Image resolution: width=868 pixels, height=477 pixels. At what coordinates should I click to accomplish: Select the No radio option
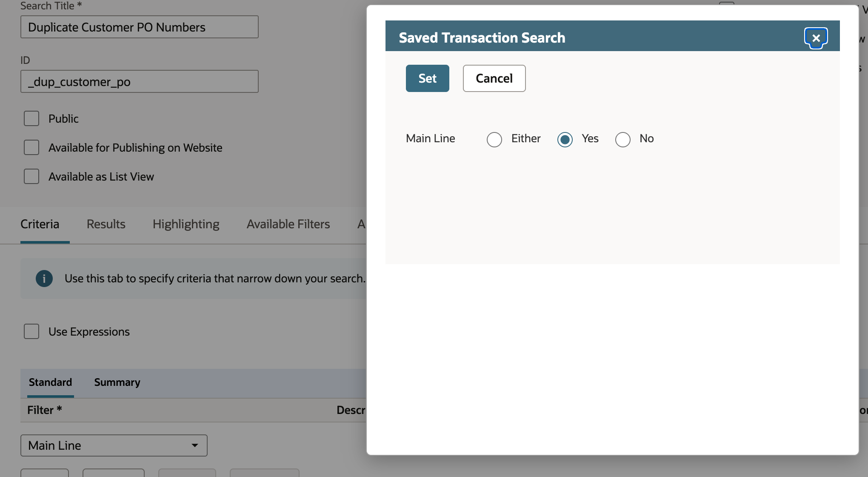pos(623,139)
